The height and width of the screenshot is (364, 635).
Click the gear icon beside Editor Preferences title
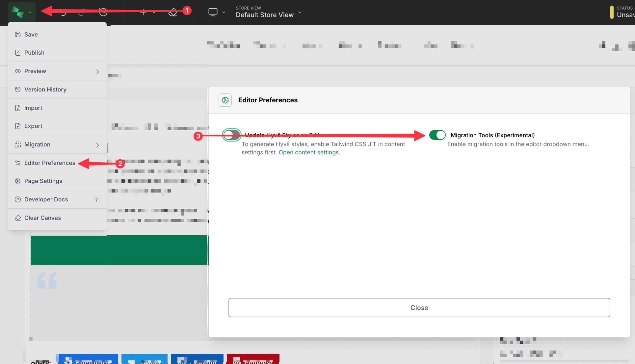coord(225,100)
